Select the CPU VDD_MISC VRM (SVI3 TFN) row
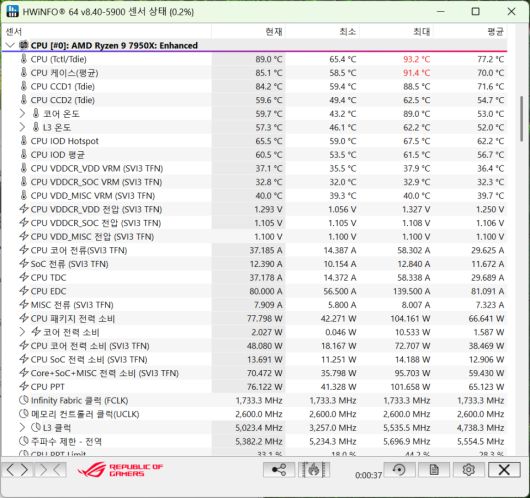 coord(255,195)
